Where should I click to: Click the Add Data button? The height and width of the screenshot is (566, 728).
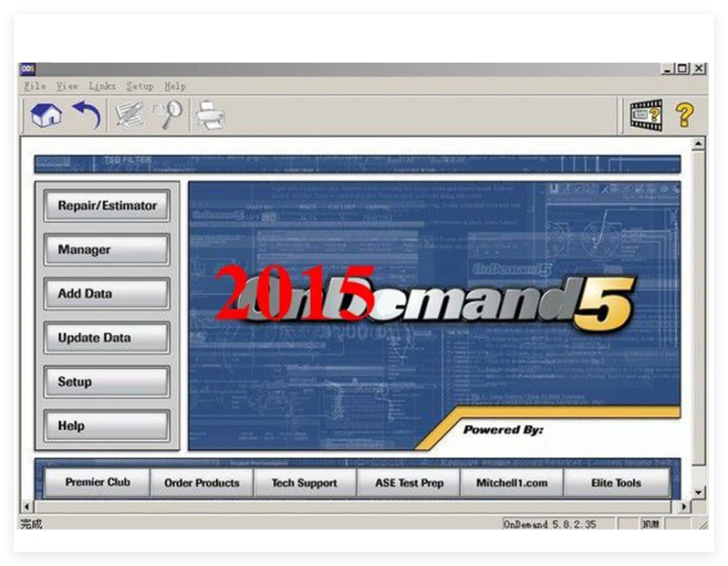(107, 294)
